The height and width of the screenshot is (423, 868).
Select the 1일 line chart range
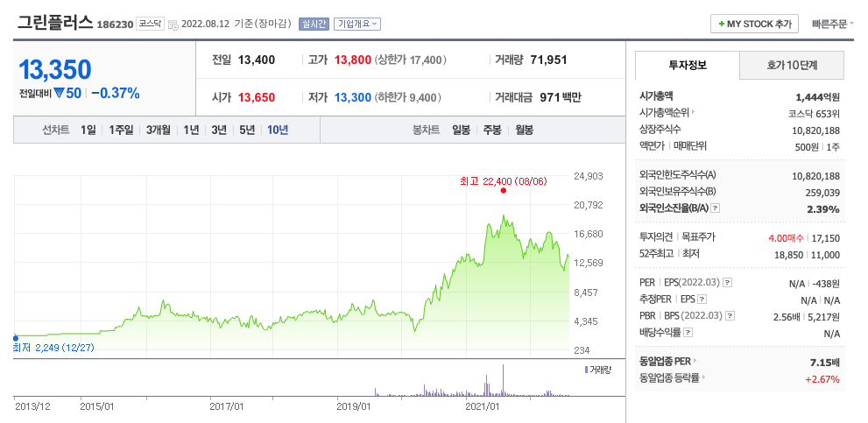[88, 130]
